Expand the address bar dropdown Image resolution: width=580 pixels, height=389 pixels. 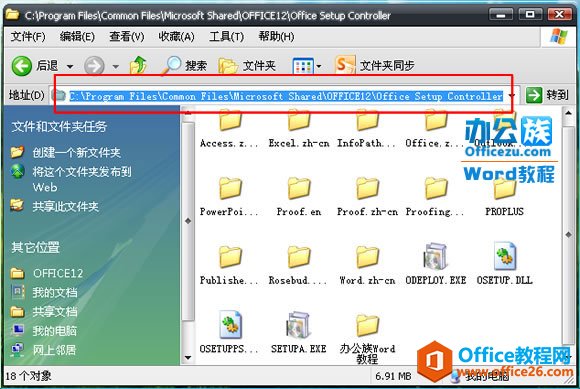[x=512, y=96]
